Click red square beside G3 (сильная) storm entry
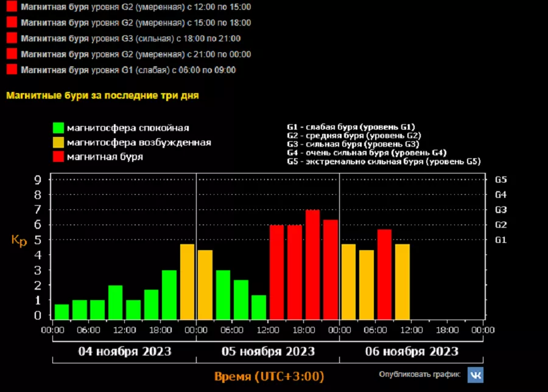The height and width of the screenshot is (392, 548). [x=11, y=38]
